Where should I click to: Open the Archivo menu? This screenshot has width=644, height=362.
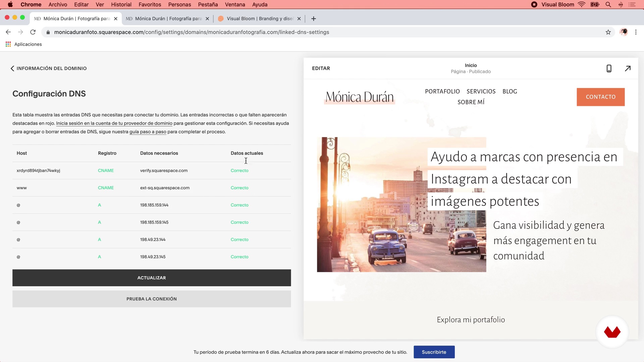tap(58, 4)
